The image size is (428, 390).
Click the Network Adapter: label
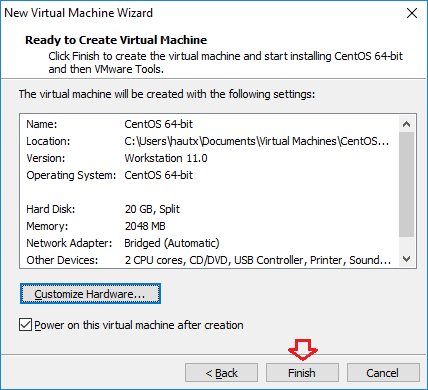tap(69, 243)
